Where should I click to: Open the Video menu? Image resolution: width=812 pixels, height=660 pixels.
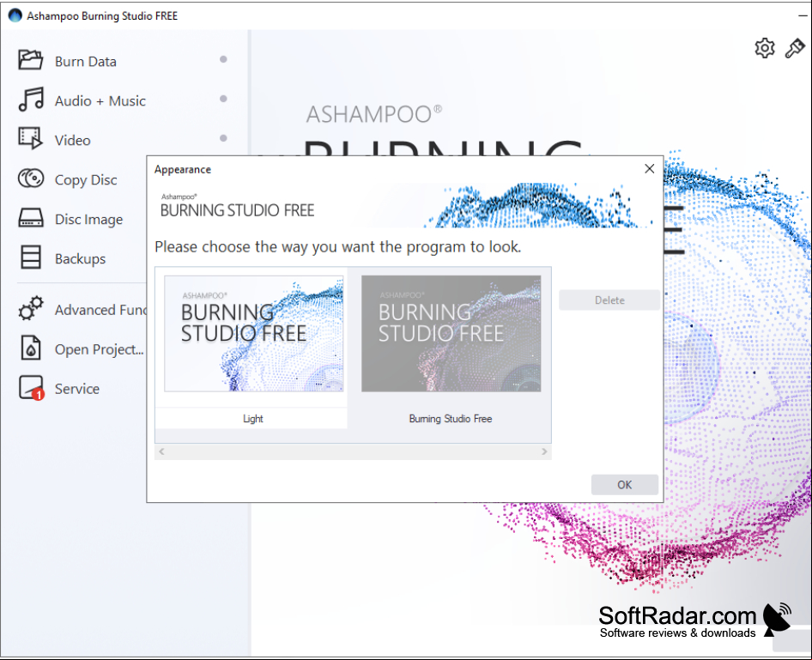coord(72,140)
